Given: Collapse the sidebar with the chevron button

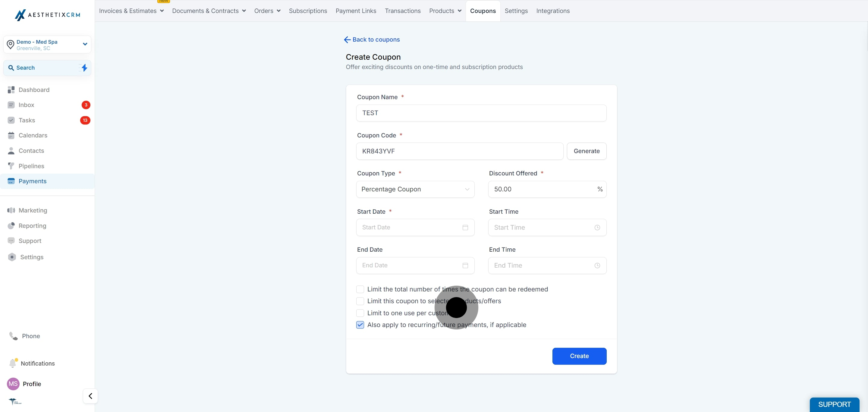Looking at the screenshot, I should [x=90, y=396].
